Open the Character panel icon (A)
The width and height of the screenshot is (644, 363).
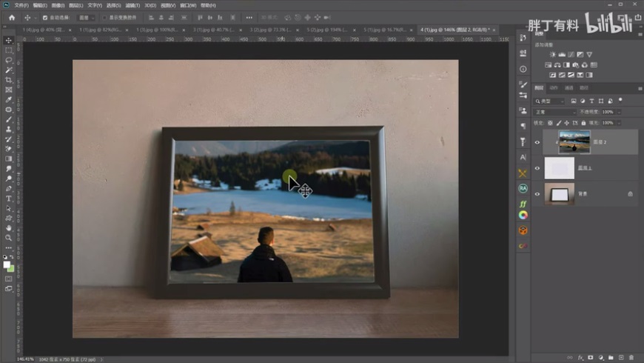[523, 157]
